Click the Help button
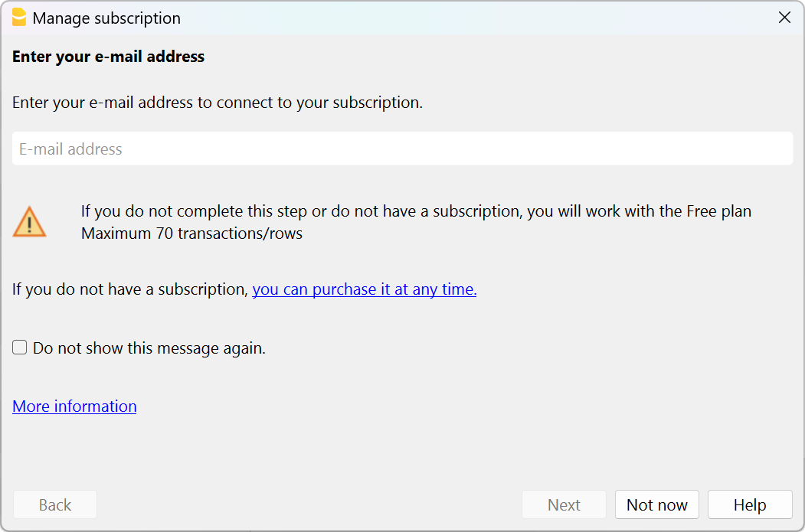The height and width of the screenshot is (532, 805). click(x=749, y=504)
